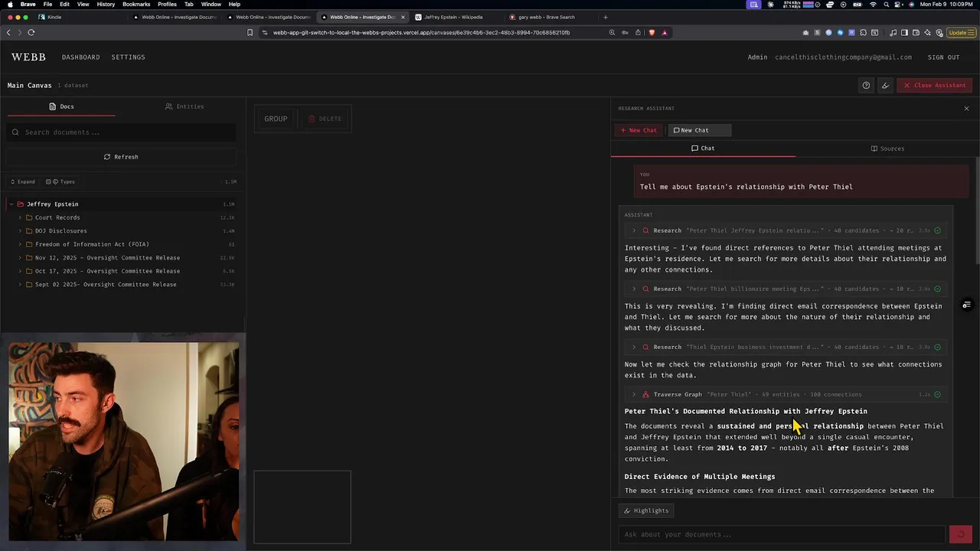Focus the Search documents field
Viewport: 980px width, 551px height.
[121, 132]
